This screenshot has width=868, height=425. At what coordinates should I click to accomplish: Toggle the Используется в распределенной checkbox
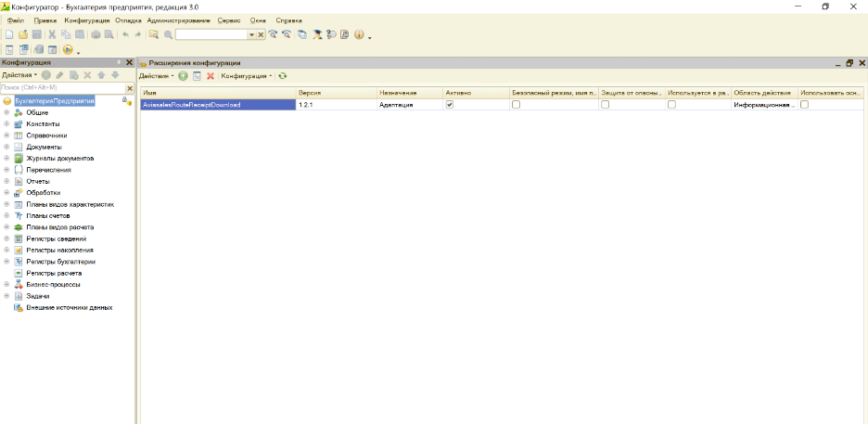click(671, 104)
